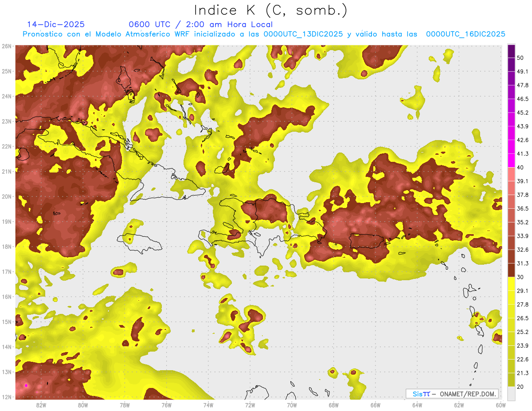Click the 46.5 value on the color scale
532x411 pixels.
click(x=522, y=99)
